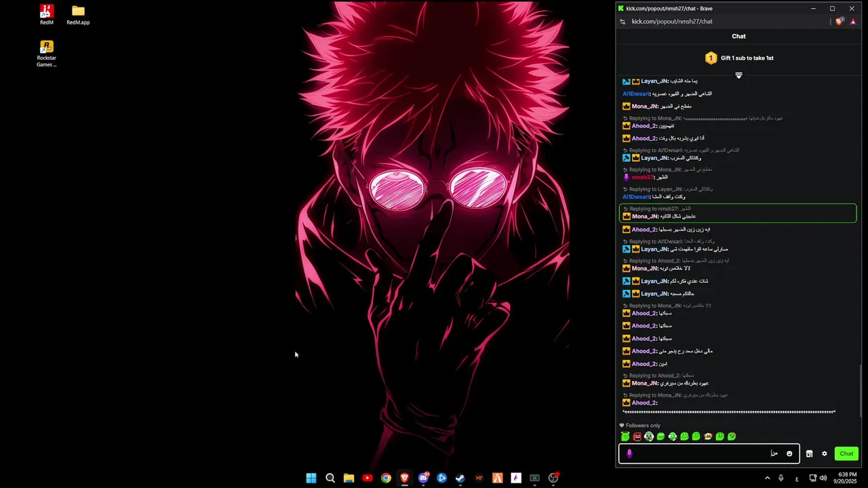View site information icon beside address bar
Screen dimensions: 868x488
tap(623, 22)
